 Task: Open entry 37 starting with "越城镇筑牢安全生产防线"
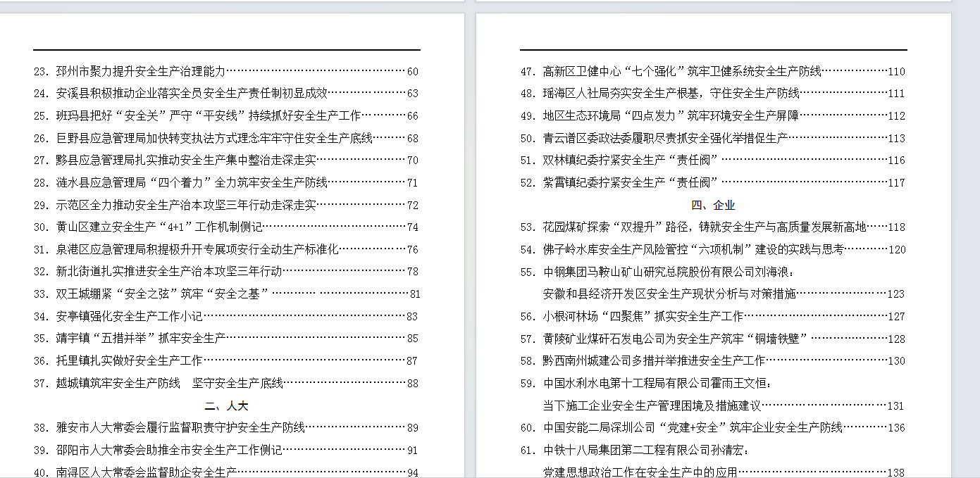click(226, 383)
